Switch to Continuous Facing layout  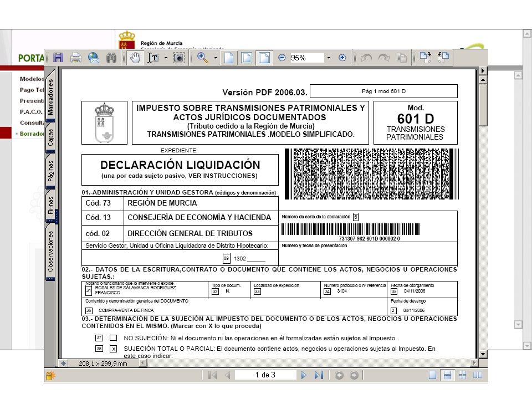pos(462,375)
